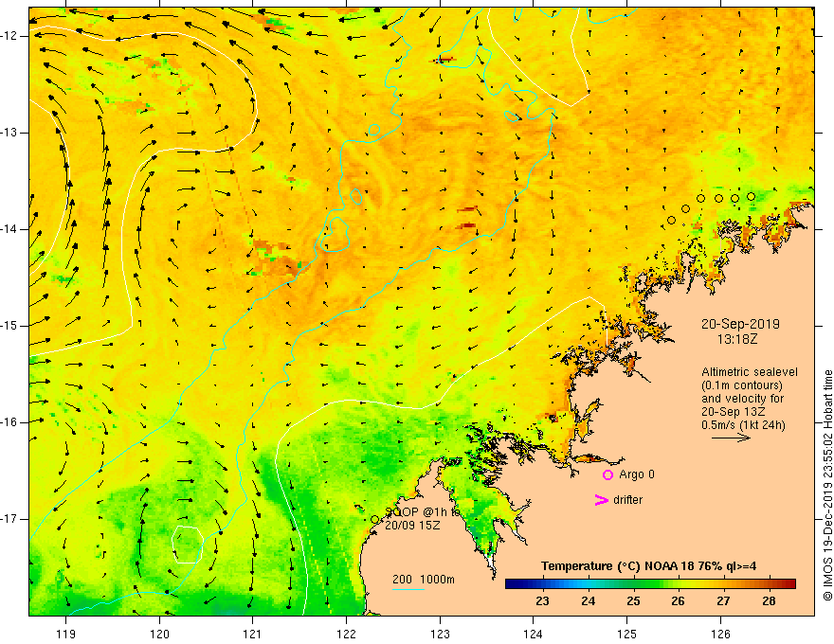Click the 121 longitude axis label

tap(253, 635)
